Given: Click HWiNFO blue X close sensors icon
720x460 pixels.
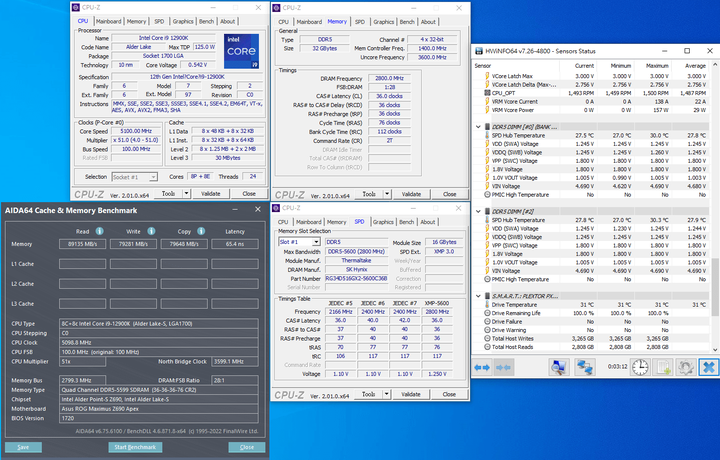Looking at the screenshot, I should coord(709,367).
